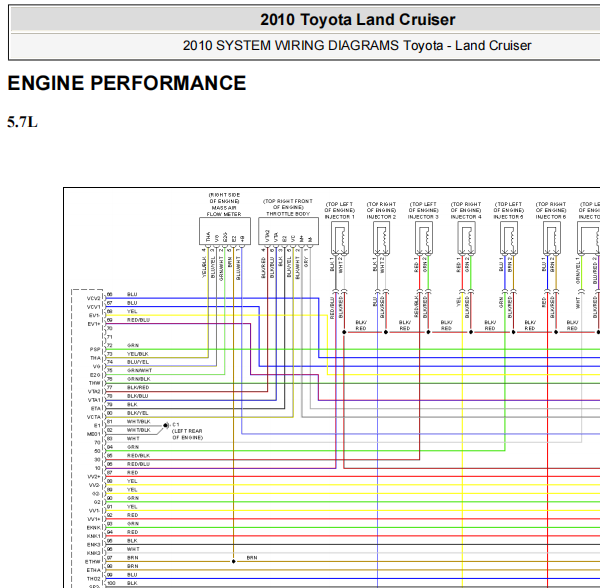The width and height of the screenshot is (600, 588).
Task: Click the Injector 6 coil symbol
Action: 551,238
